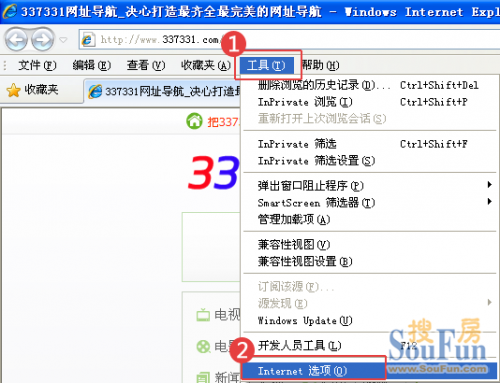Click the 收藏夹 star favorites button
Viewport: 500px width, 383px height.
(x=32, y=90)
